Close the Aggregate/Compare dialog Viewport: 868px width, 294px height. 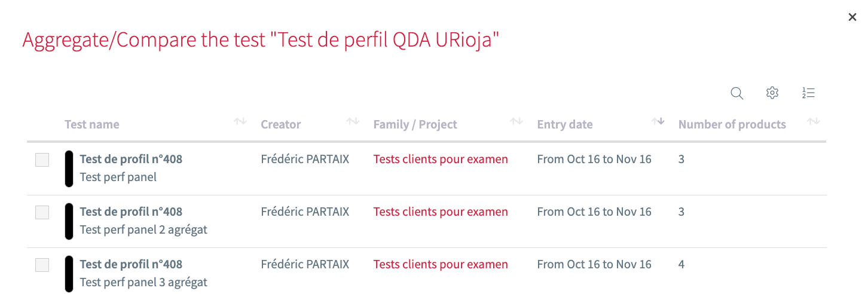point(852,17)
